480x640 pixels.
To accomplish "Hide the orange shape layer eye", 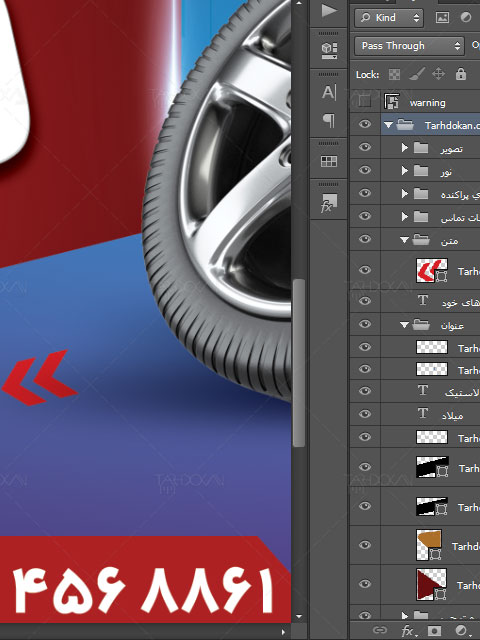I will coord(365,545).
